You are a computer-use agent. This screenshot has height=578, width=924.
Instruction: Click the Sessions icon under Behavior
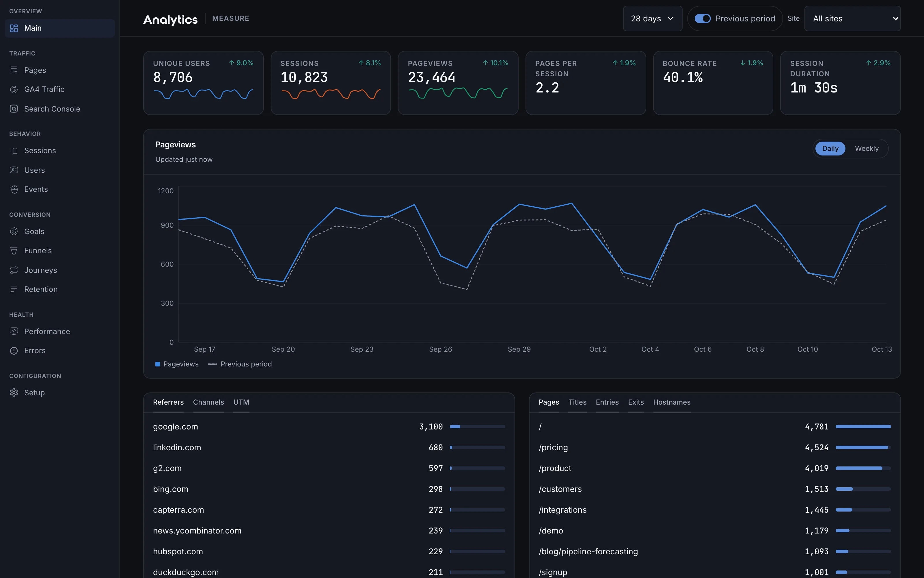[14, 151]
